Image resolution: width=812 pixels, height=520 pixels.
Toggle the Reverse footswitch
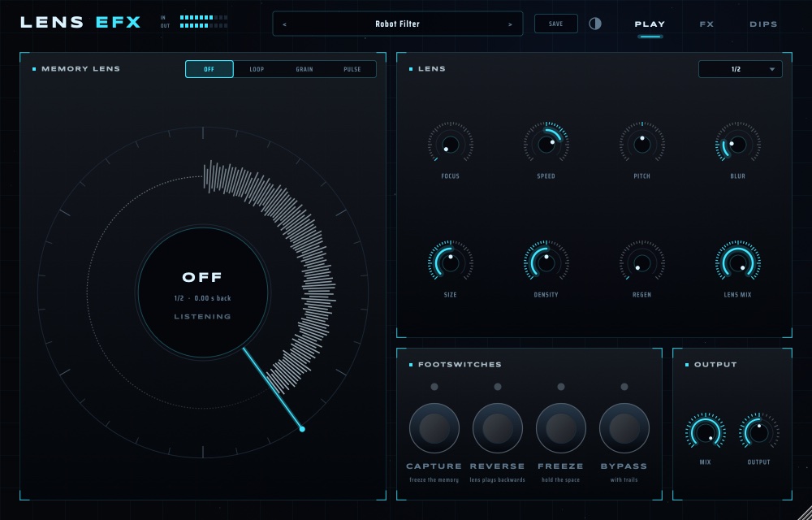498,428
